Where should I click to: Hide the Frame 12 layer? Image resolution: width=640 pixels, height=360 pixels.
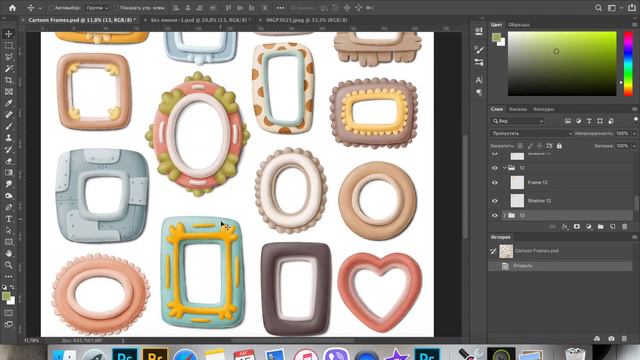tap(495, 182)
